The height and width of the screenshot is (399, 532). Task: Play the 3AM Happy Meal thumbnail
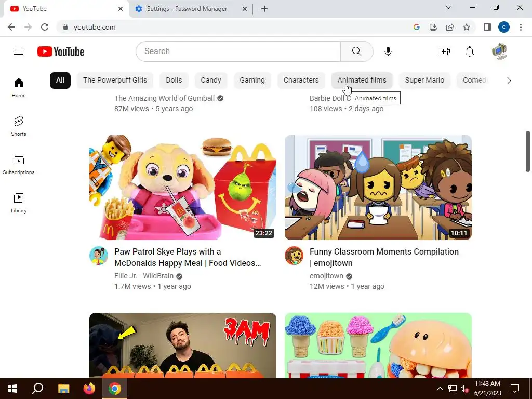coord(182,345)
